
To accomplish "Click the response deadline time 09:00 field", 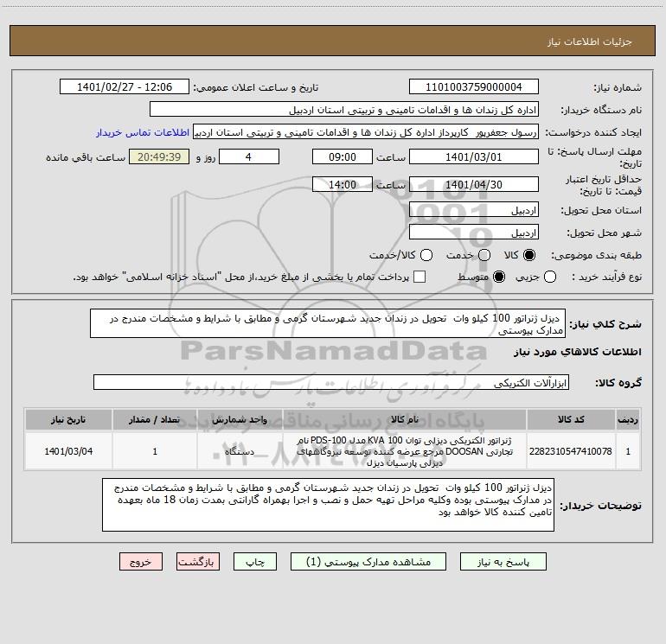I will [x=343, y=156].
